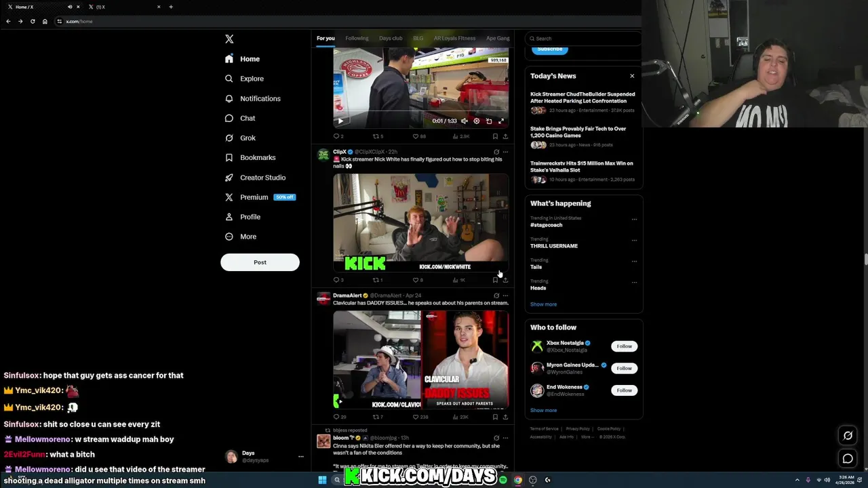Open more options on the ClipX post
The width and height of the screenshot is (868, 488).
[505, 152]
